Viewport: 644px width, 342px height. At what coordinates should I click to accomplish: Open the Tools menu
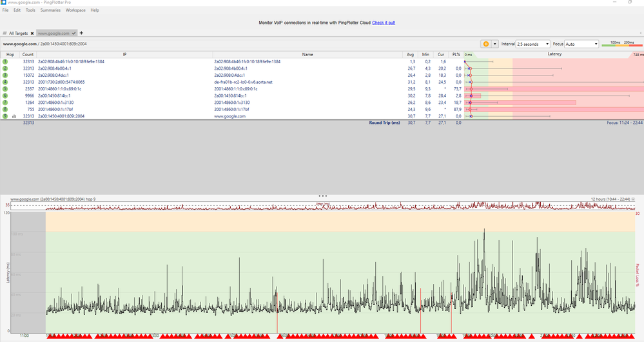click(x=30, y=10)
